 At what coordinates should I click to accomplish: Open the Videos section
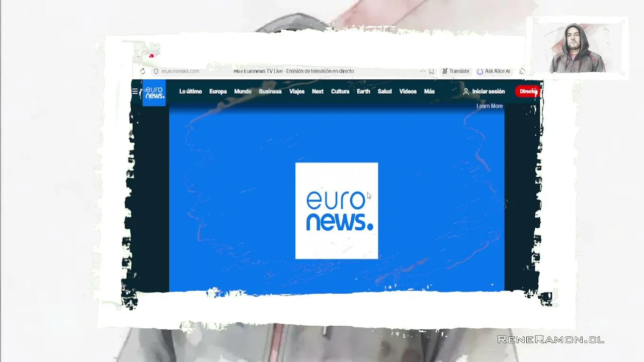(x=408, y=92)
